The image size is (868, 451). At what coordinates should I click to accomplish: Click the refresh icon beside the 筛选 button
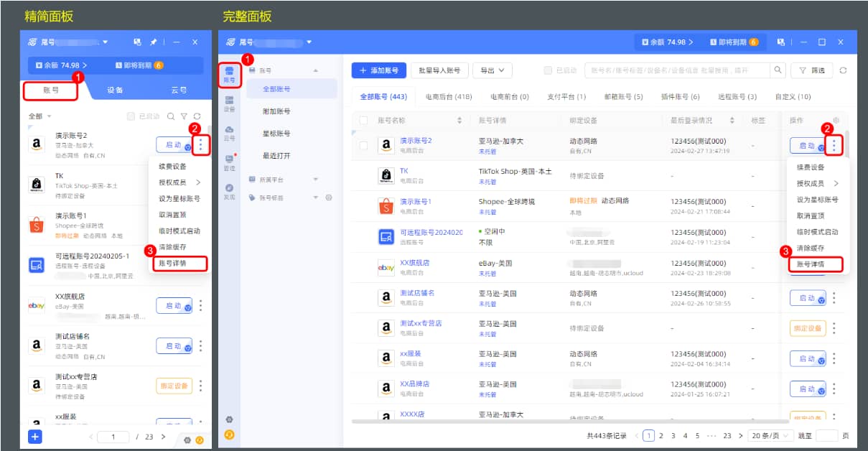(843, 70)
